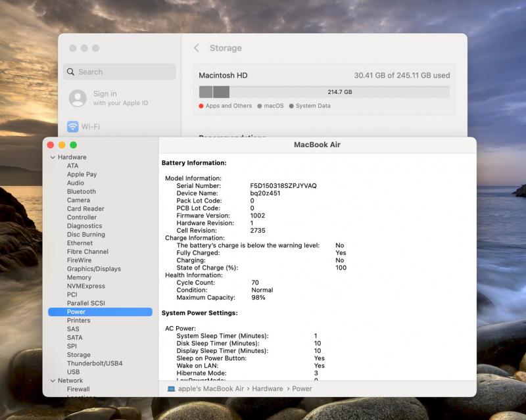The height and width of the screenshot is (420, 526).
Task: Select Storage in the System Information sidebar
Action: [79, 355]
